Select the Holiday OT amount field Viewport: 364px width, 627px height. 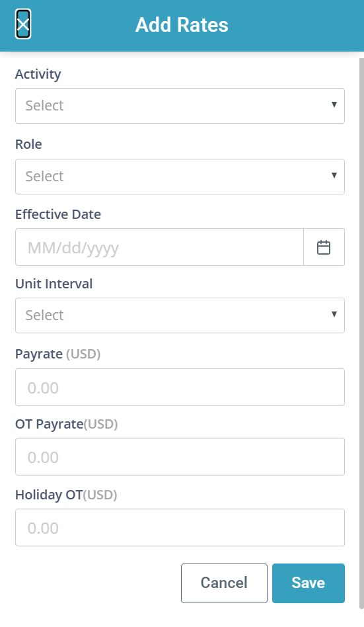(180, 527)
